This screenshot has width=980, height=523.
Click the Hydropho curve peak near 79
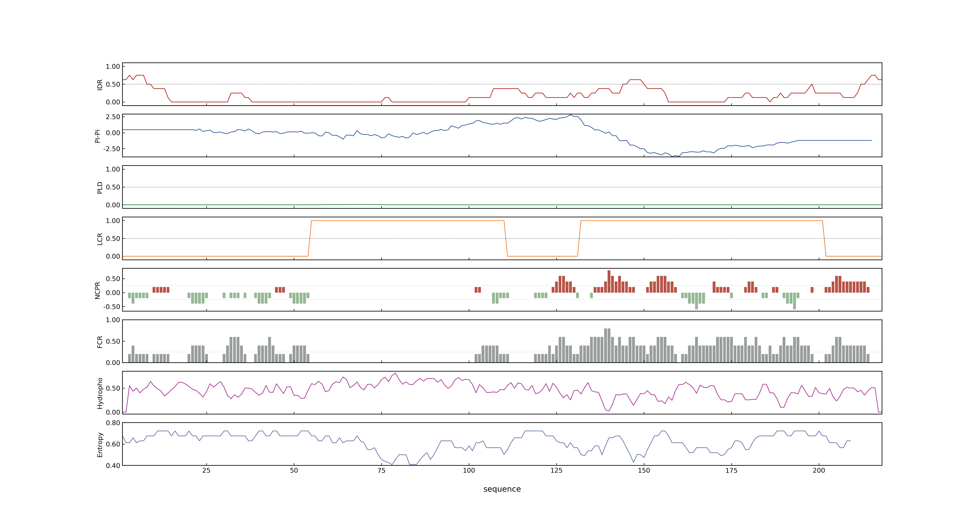(396, 373)
